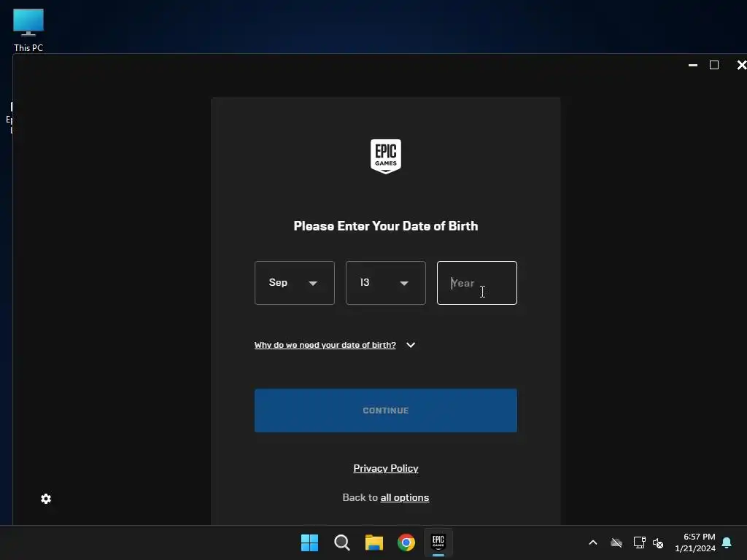This screenshot has width=747, height=560.
Task: Focus the Year input field
Action: (477, 283)
